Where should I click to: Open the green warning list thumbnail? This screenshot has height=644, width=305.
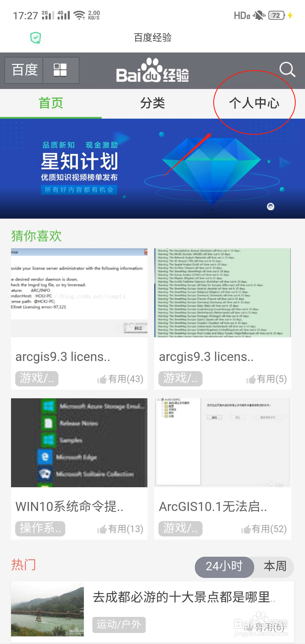click(x=223, y=293)
